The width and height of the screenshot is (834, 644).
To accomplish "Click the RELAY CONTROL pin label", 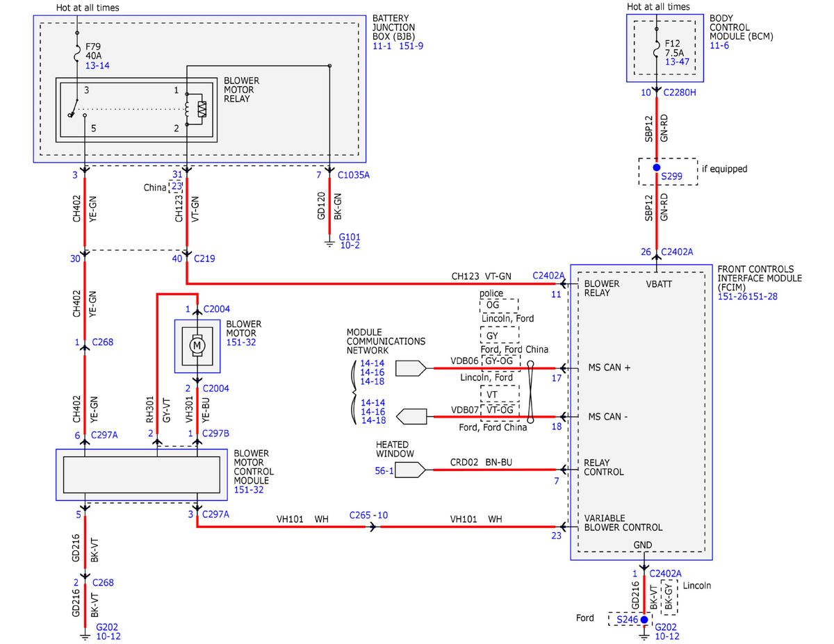I will coord(604,467).
